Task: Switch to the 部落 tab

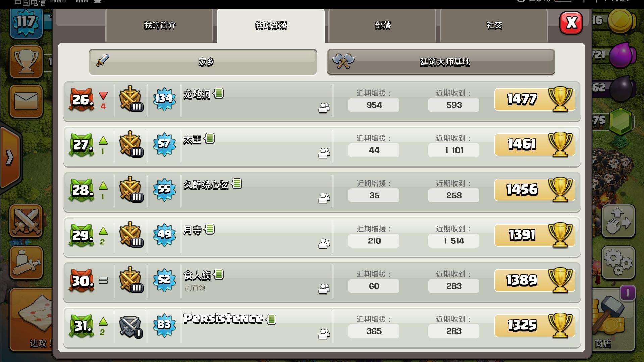Action: pos(382,25)
